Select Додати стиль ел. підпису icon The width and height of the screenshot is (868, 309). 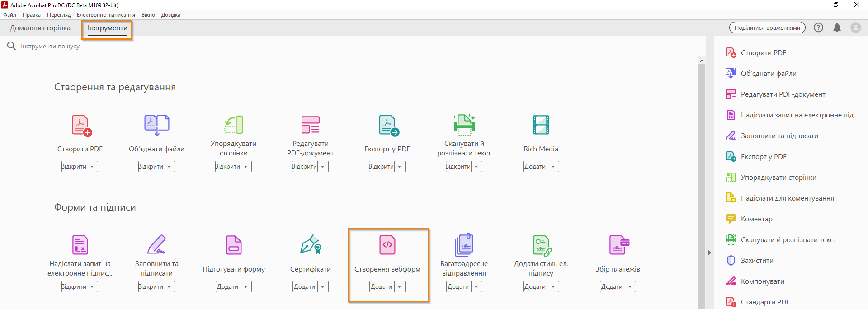click(x=542, y=245)
